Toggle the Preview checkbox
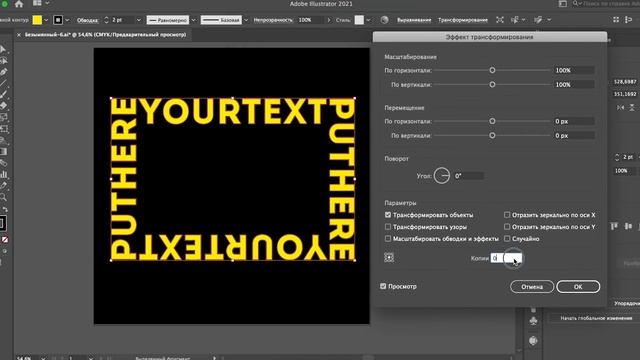The width and height of the screenshot is (640, 360). tap(383, 286)
